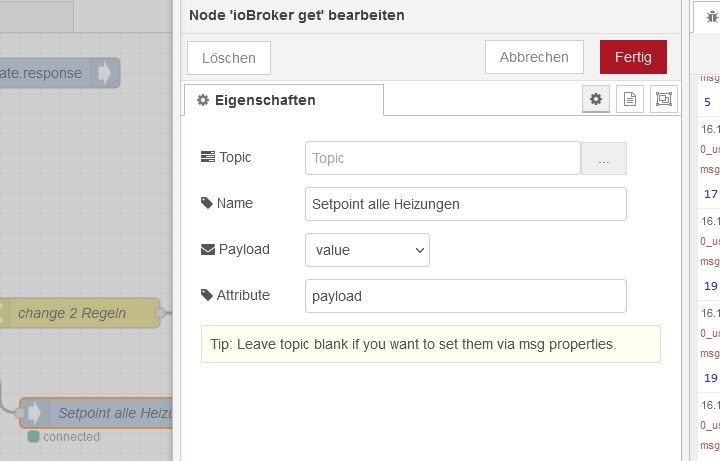Select the Eigenschaften tab
The width and height of the screenshot is (720, 461).
click(x=284, y=100)
